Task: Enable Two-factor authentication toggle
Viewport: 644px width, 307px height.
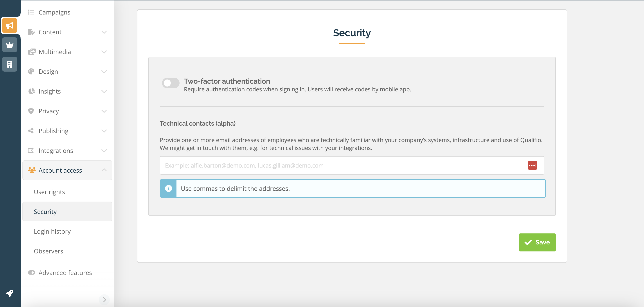Action: 171,83
